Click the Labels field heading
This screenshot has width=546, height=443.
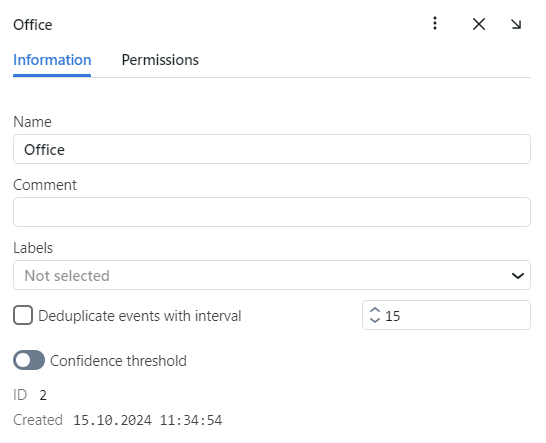tap(33, 248)
